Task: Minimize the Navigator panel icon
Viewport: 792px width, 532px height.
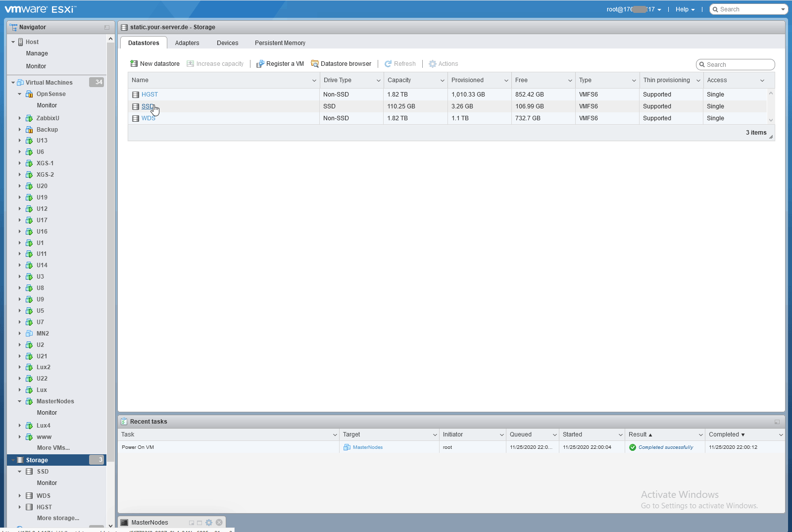Action: point(107,27)
